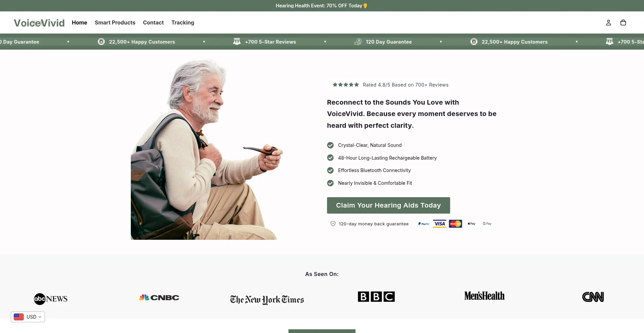
Task: Click the checkmark beside Effortless Bluetooth Connectivity
Action: (x=330, y=170)
